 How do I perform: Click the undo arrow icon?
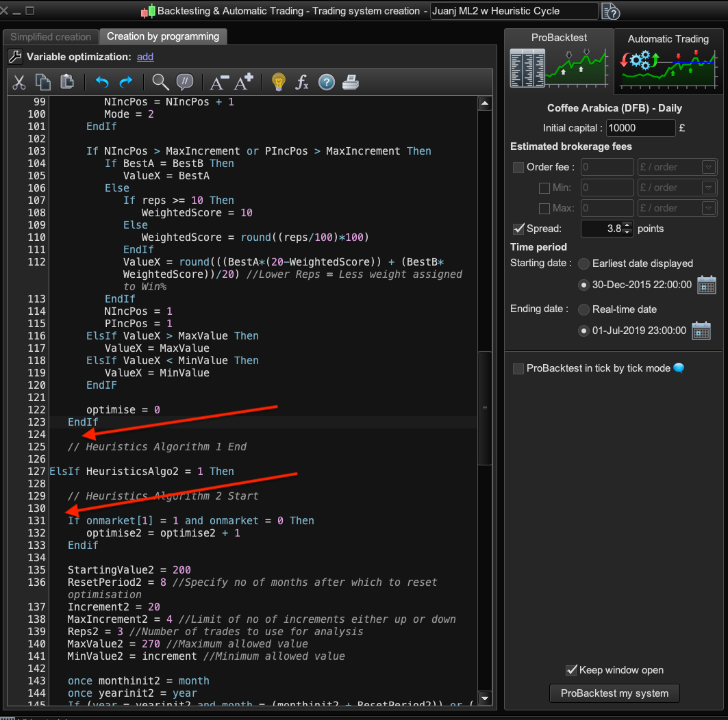[x=102, y=83]
